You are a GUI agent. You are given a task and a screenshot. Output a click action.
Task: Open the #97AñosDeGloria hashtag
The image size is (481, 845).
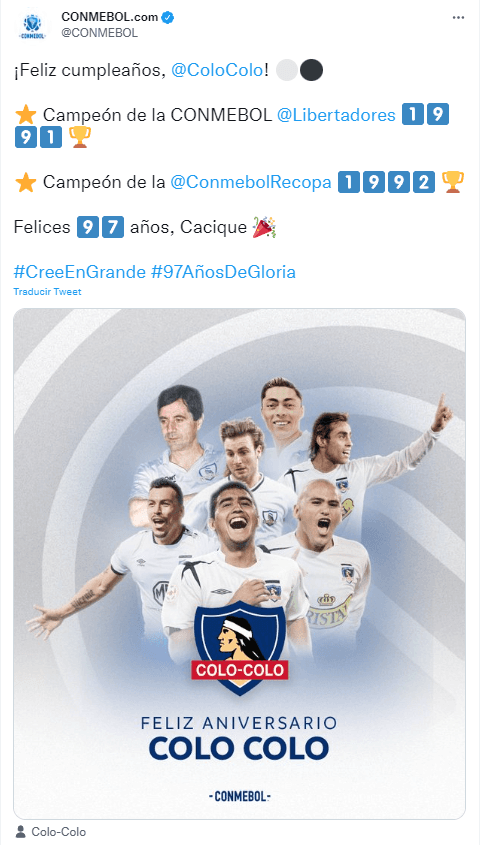[223, 272]
